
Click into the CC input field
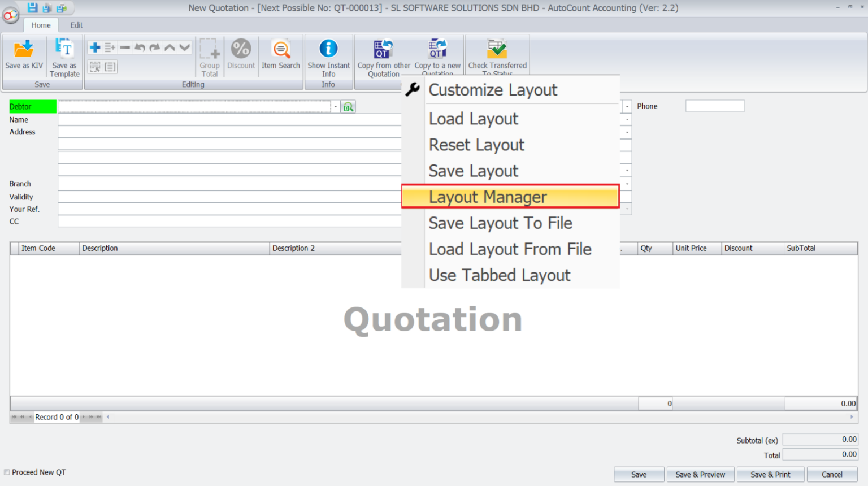[x=229, y=222]
